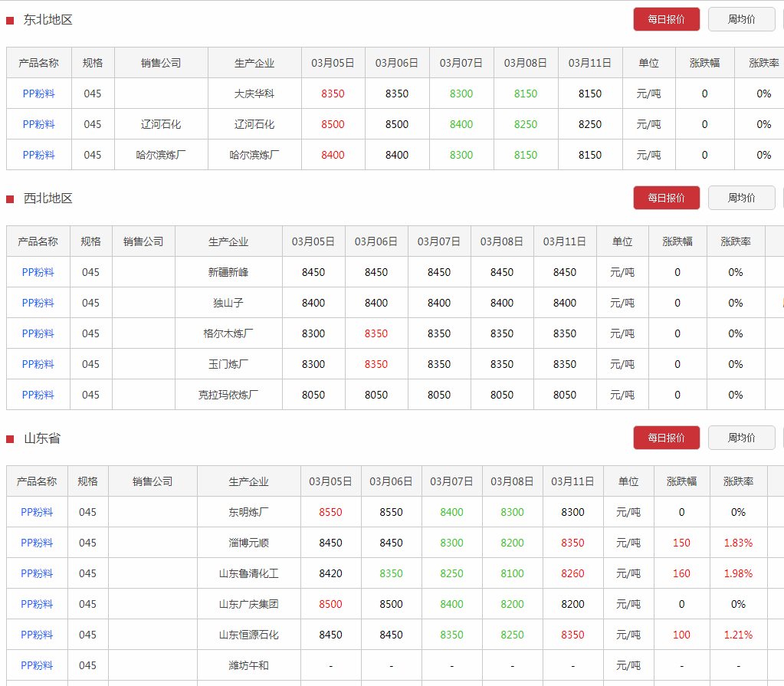This screenshot has height=686, width=784.
Task: Click 东明炼厂 producer cell
Action: pyautogui.click(x=248, y=512)
